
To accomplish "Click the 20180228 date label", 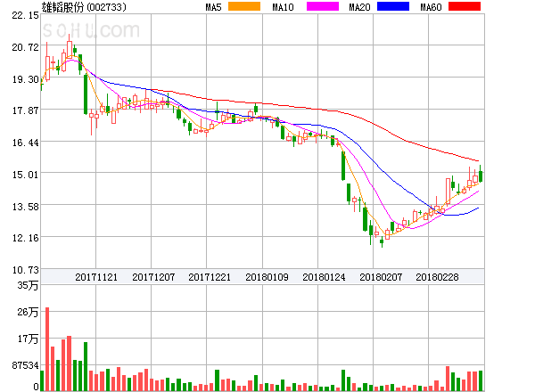I will click(x=437, y=277).
